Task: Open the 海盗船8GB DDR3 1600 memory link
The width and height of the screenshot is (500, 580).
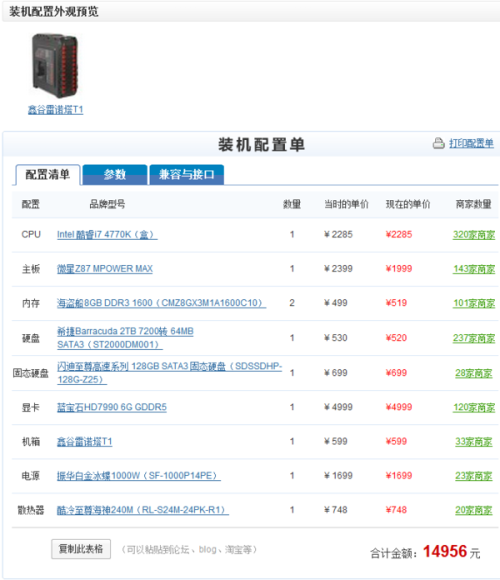Action: (161, 303)
